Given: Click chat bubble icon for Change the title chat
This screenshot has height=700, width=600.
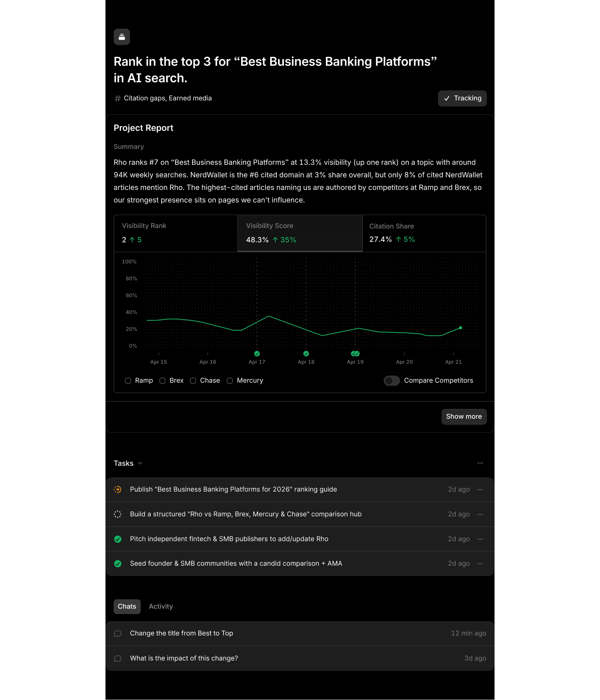Looking at the screenshot, I should pos(118,634).
